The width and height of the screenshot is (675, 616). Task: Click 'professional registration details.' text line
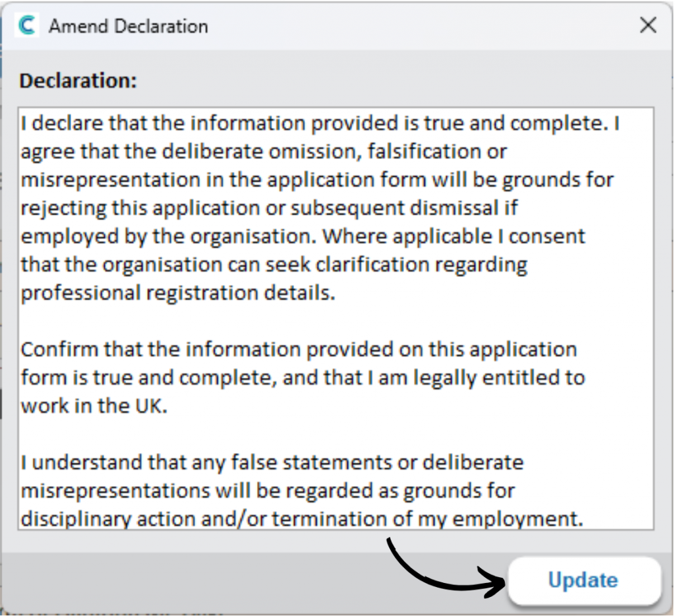[x=178, y=293]
